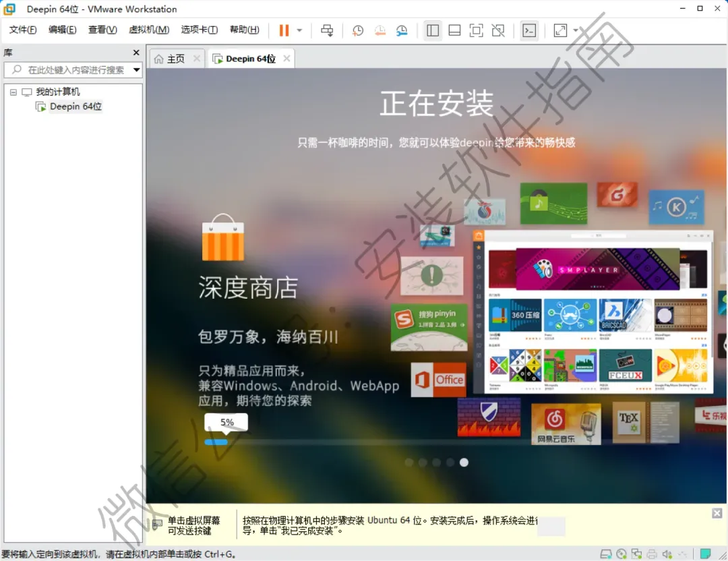The width and height of the screenshot is (728, 561).
Task: Click the Send Ctrl+Alt+Del toolbar icon
Action: click(327, 30)
